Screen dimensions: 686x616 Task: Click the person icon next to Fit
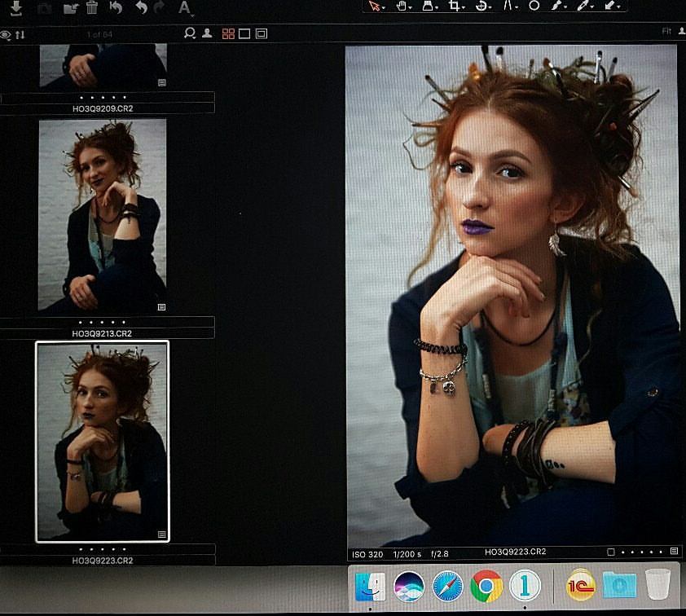(682, 31)
